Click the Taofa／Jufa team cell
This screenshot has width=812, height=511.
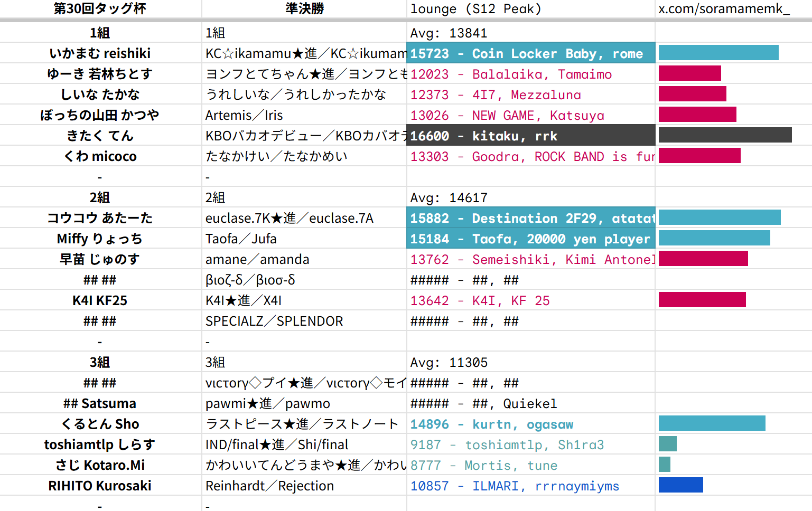pos(304,239)
